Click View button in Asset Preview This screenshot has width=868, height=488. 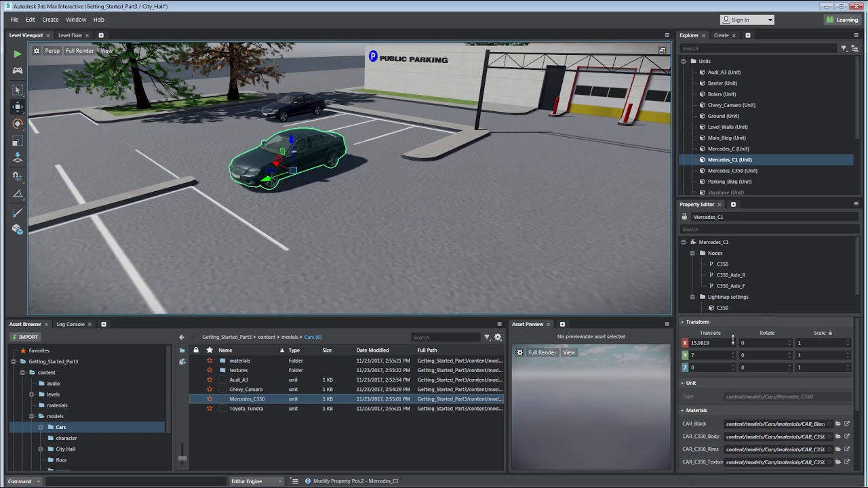coord(569,352)
